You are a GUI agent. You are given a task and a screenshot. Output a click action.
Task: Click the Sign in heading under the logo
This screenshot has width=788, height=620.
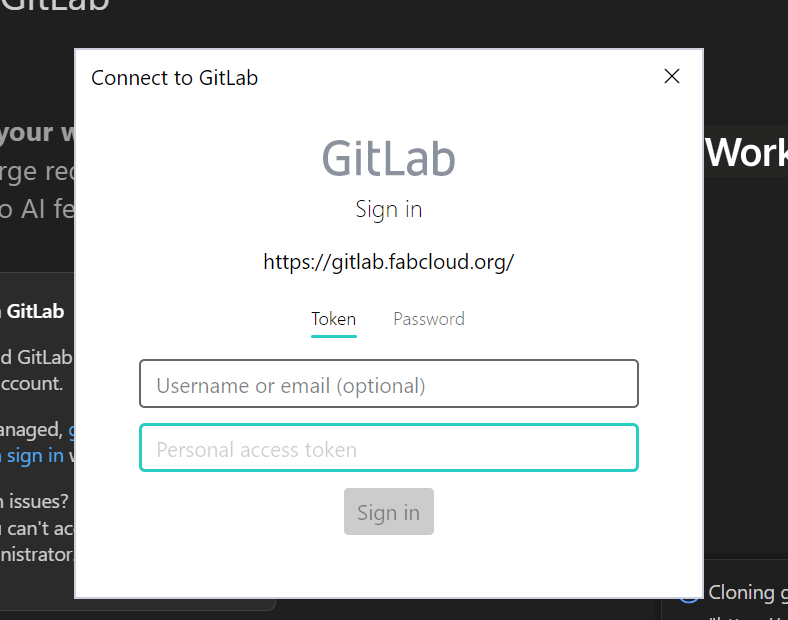tap(388, 209)
